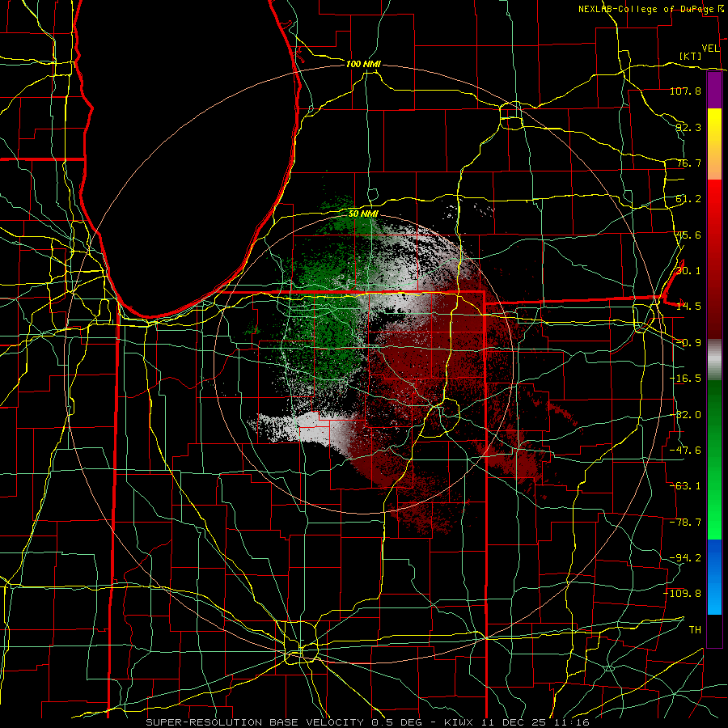The image size is (728, 728).
Task: Select the -0.9 legend value
Action: [688, 343]
